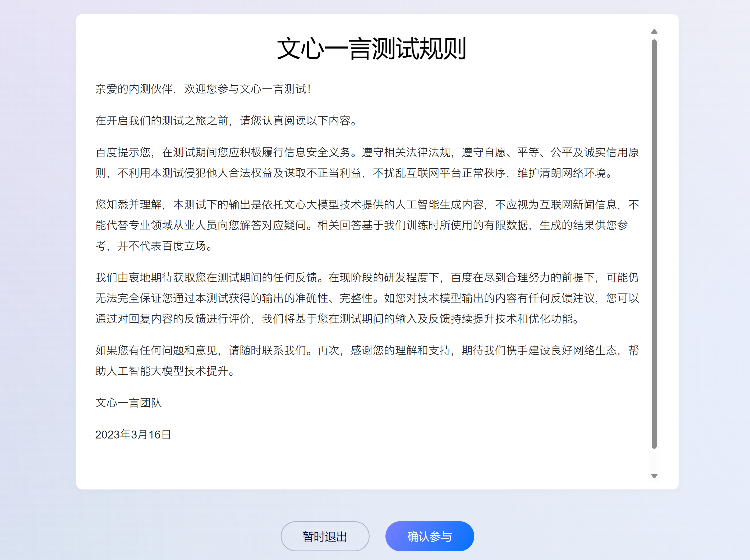Click the scrollbar down arrow
The image size is (750, 560).
coord(654,476)
